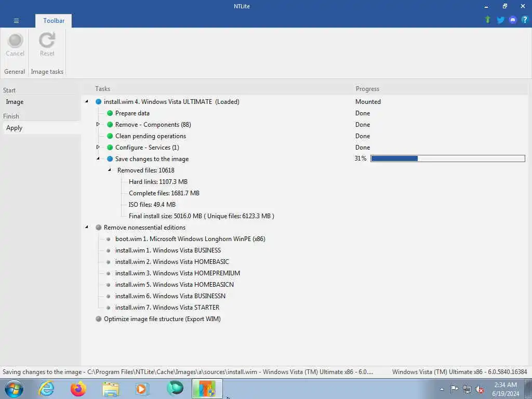The height and width of the screenshot is (399, 532).
Task: Select the Clean pending operations row
Action: pyautogui.click(x=151, y=136)
